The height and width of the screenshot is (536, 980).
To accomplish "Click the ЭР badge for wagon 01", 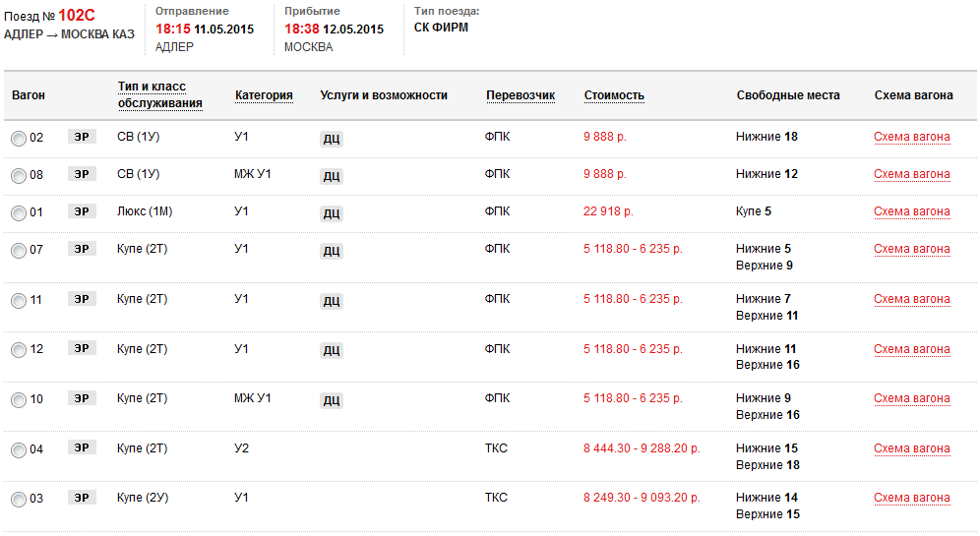I will click(82, 212).
